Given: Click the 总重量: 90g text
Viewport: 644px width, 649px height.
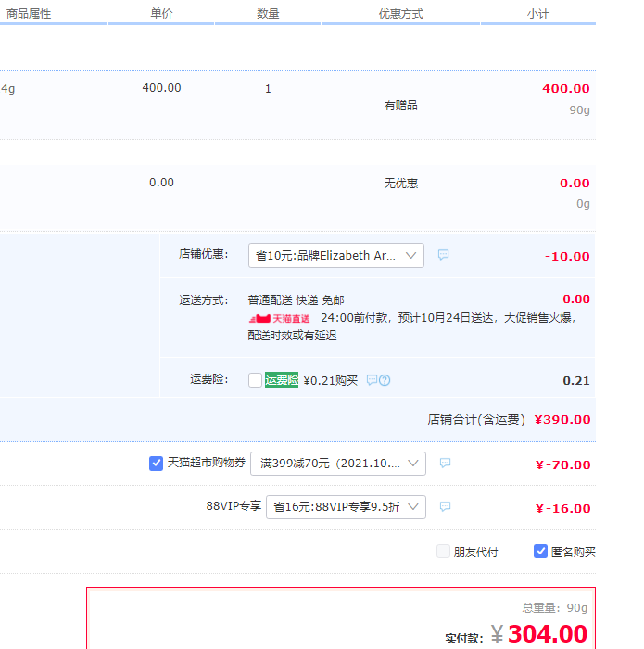Looking at the screenshot, I should coord(555,607).
